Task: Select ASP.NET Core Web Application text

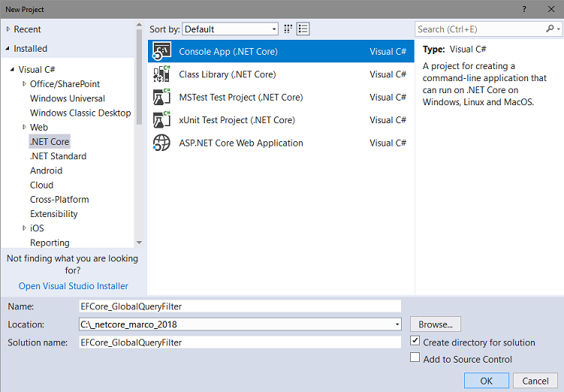Action: click(241, 143)
